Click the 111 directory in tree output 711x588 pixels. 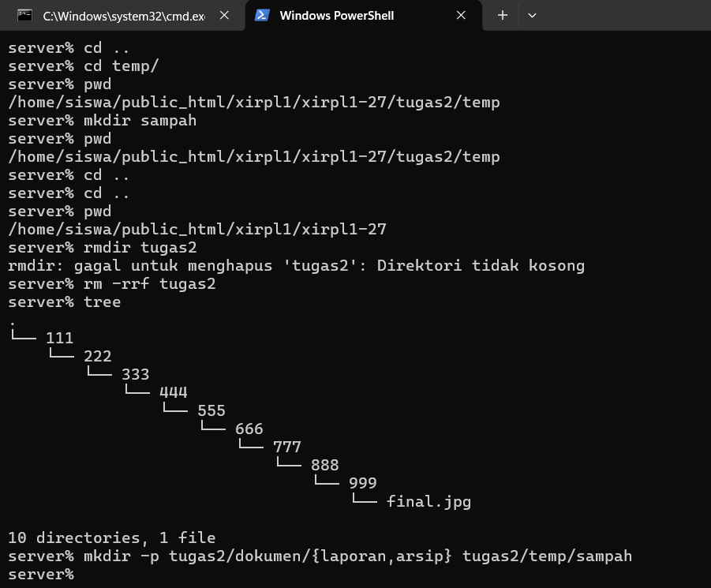click(59, 338)
